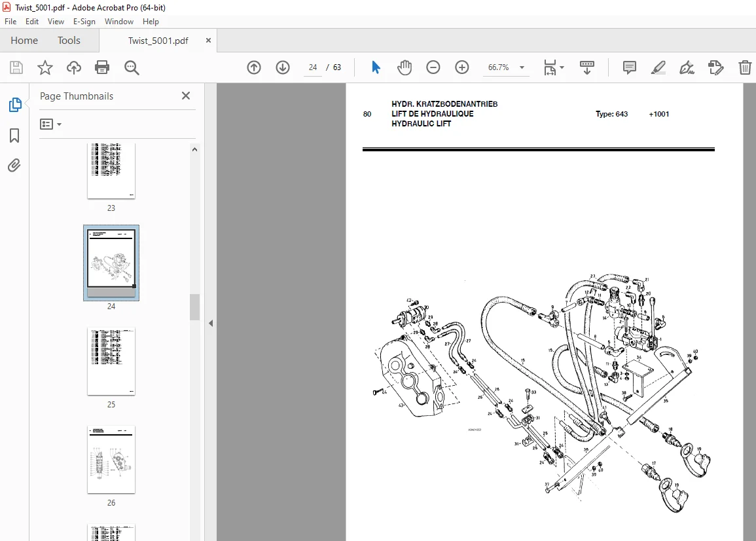
Task: Open the View menu
Action: click(56, 22)
